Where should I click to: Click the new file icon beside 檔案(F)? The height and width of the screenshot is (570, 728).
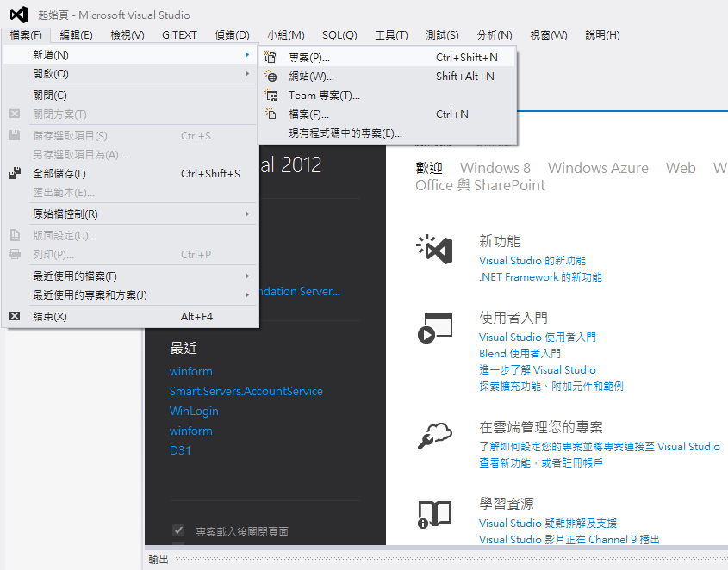pos(271,114)
